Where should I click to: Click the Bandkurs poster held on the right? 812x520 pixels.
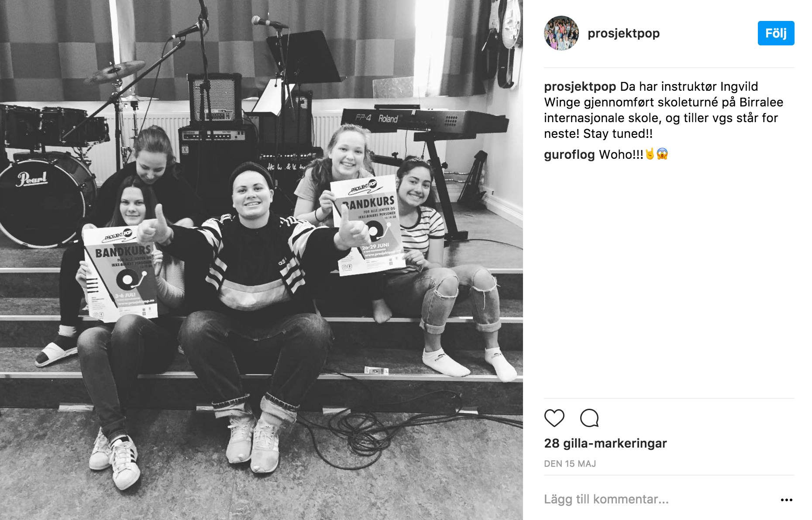(x=367, y=224)
